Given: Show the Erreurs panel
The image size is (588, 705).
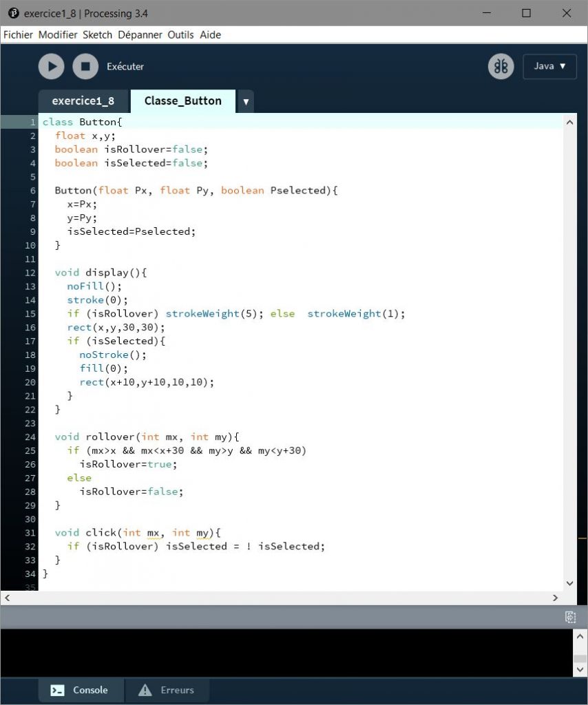Looking at the screenshot, I should point(167,690).
